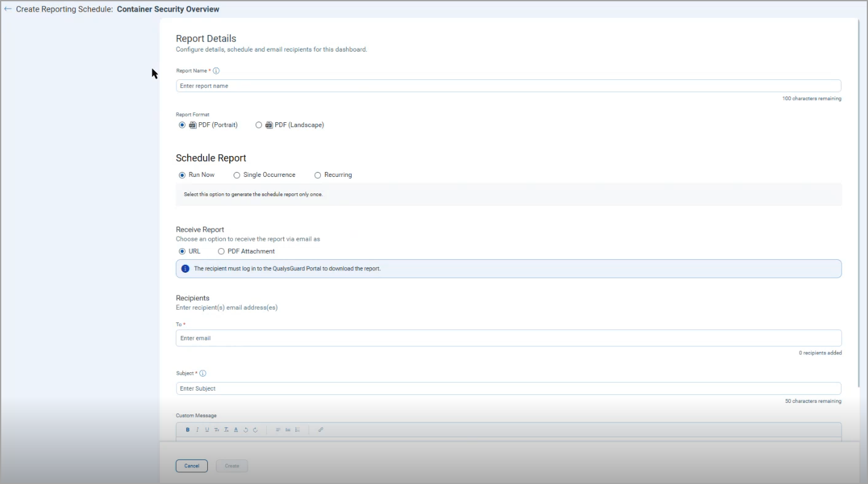Screen dimensions: 868x484
Task: Select the PDF (Portrait) report format
Action: [182, 125]
